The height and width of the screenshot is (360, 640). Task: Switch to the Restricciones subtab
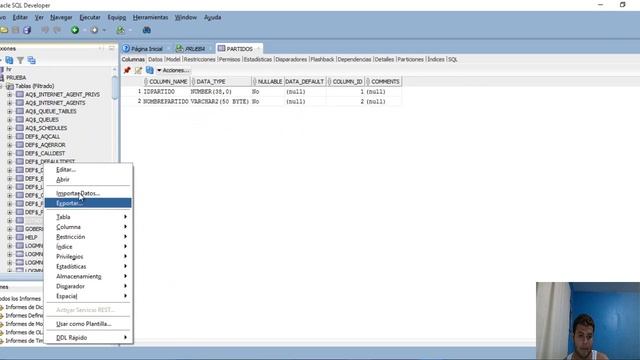(x=199, y=60)
